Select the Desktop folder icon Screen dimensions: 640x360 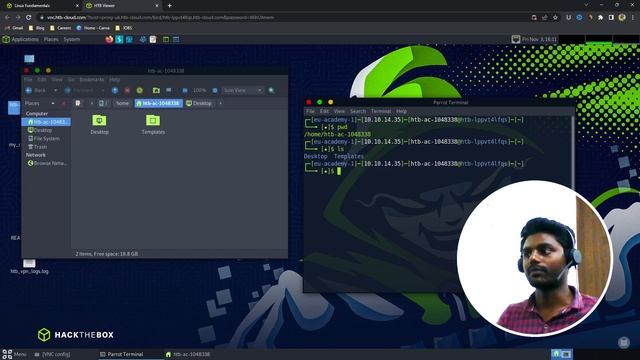pyautogui.click(x=99, y=124)
